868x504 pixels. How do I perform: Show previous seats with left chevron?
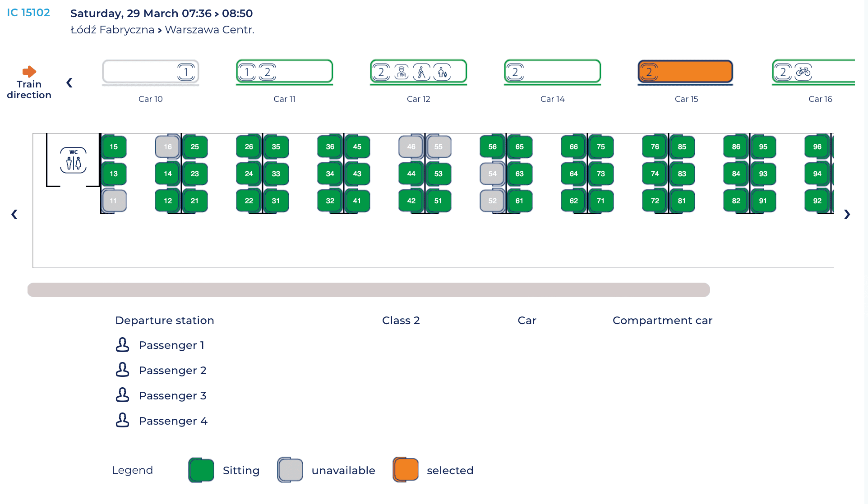click(14, 215)
